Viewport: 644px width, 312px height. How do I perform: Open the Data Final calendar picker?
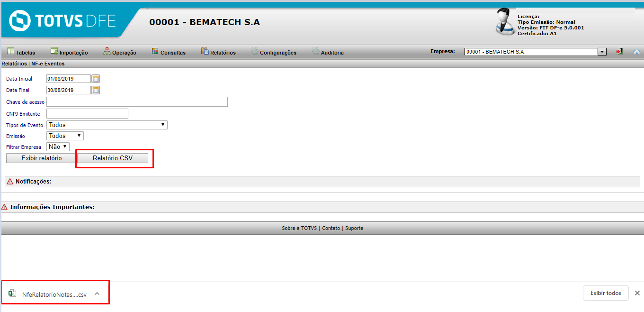[x=96, y=90]
